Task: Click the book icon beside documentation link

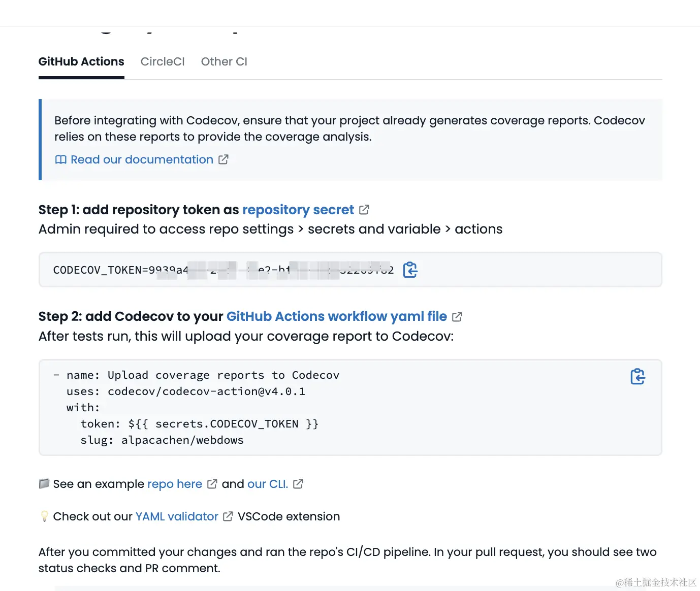Action: (x=60, y=160)
